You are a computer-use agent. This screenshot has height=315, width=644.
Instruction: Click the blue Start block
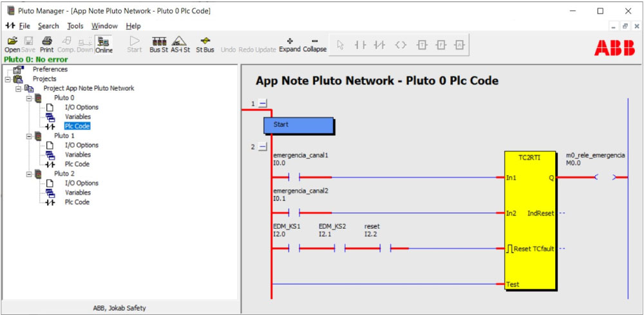pos(298,125)
